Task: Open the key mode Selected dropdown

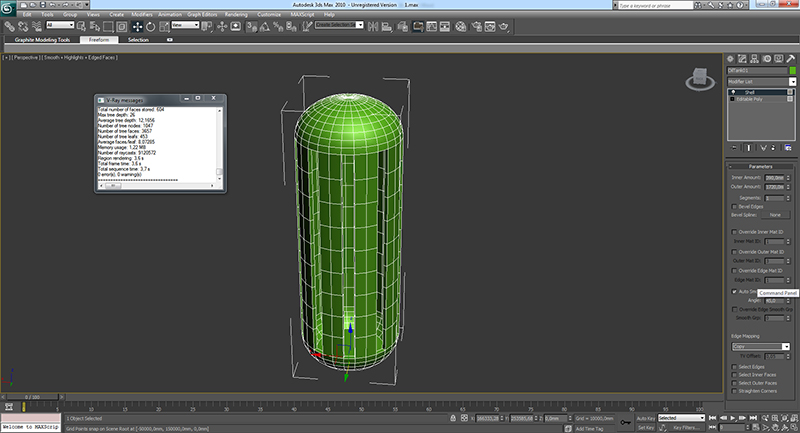Action: pyautogui.click(x=681, y=418)
